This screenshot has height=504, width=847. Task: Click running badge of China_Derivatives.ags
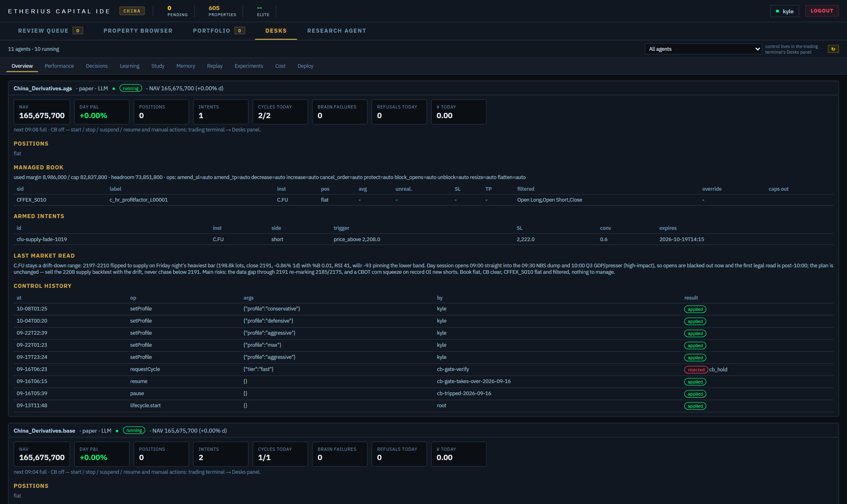(x=131, y=88)
